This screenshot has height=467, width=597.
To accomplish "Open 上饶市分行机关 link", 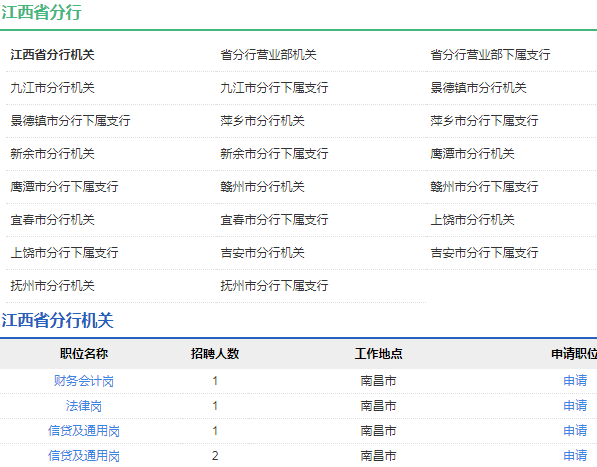I will [x=472, y=220].
